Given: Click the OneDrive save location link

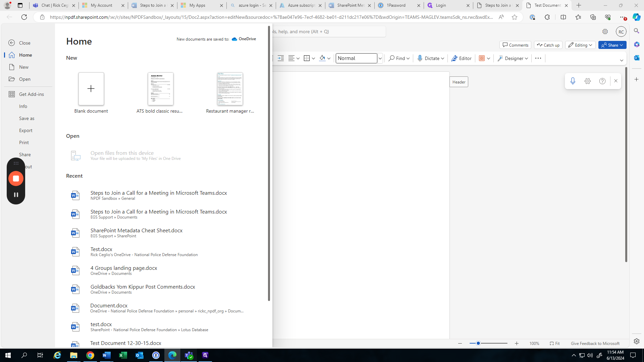Looking at the screenshot, I should (244, 39).
